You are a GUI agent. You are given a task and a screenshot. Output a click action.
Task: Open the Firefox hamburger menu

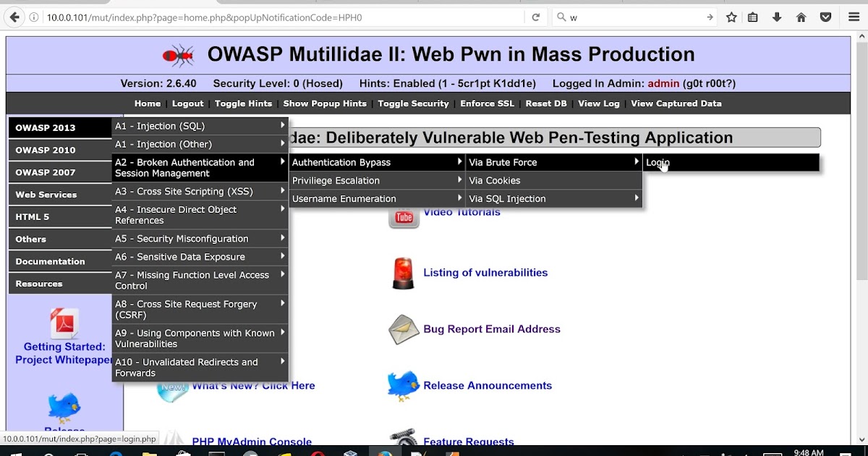854,17
